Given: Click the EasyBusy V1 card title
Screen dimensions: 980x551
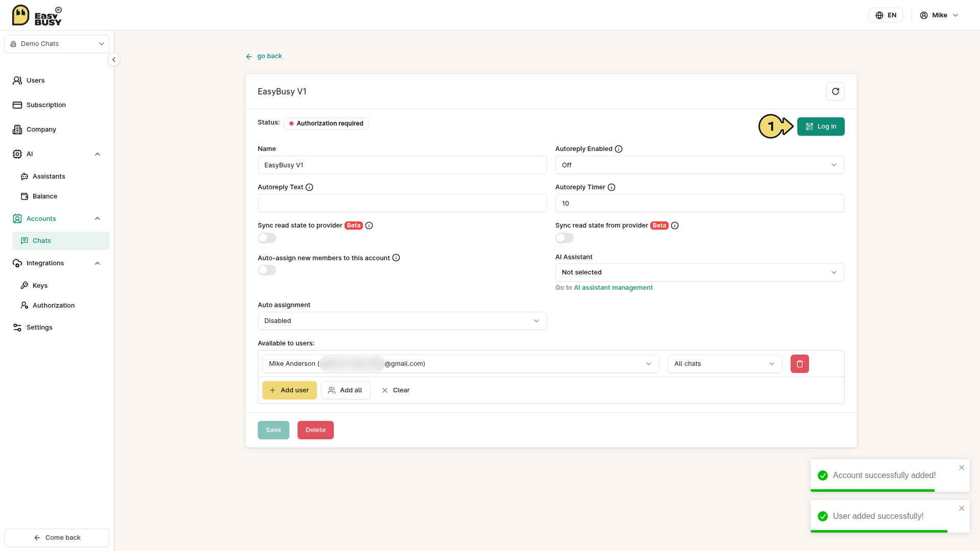Looking at the screenshot, I should [282, 92].
